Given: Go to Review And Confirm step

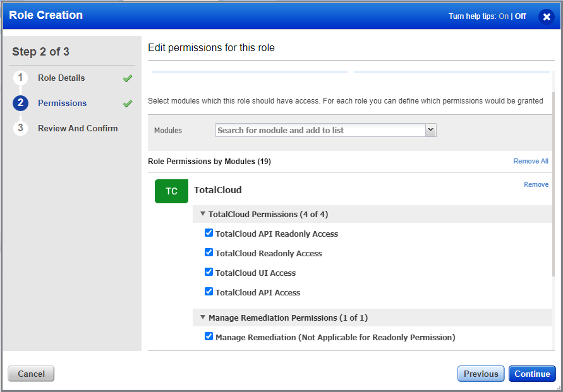Looking at the screenshot, I should [x=78, y=128].
